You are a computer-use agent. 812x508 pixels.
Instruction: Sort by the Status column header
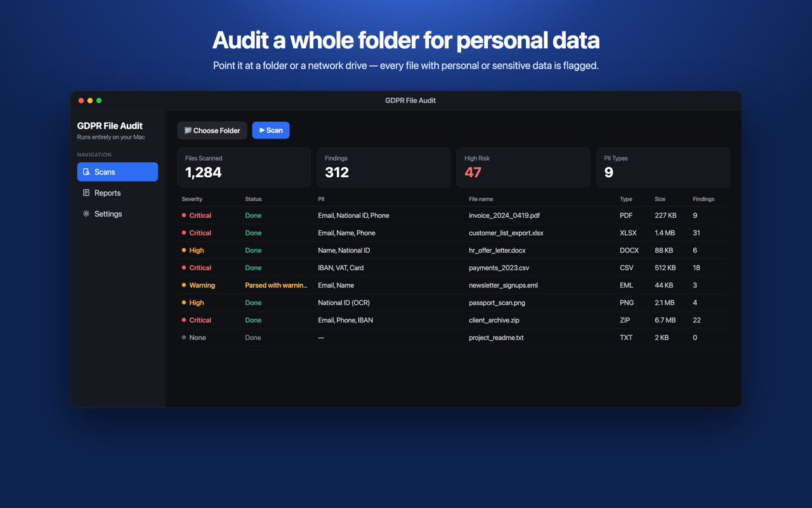pos(253,199)
